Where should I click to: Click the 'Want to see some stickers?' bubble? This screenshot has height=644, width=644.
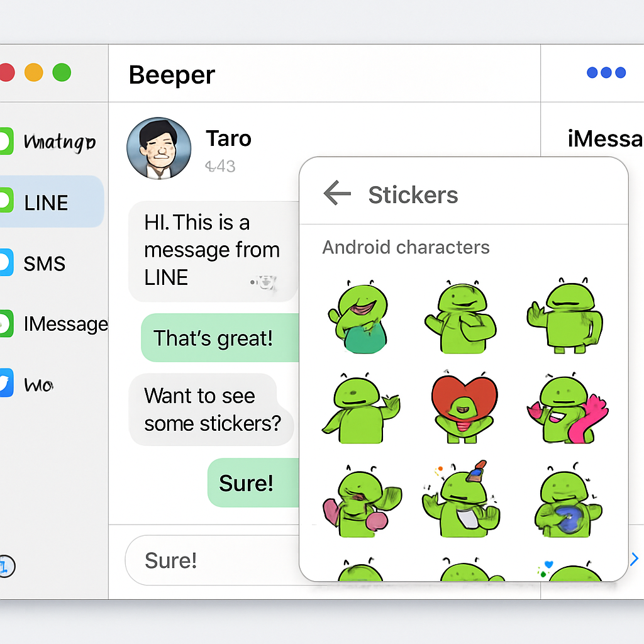(x=211, y=409)
